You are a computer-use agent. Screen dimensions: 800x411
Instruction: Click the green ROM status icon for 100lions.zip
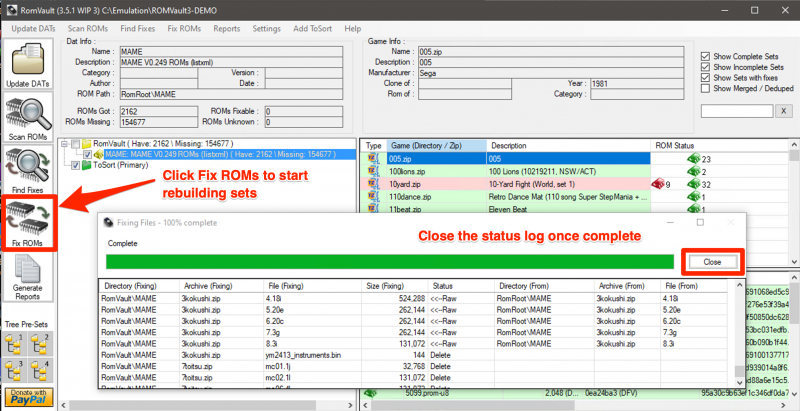click(693, 171)
